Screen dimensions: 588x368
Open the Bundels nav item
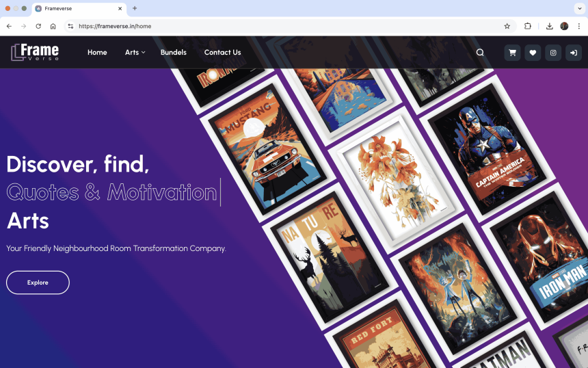[173, 53]
